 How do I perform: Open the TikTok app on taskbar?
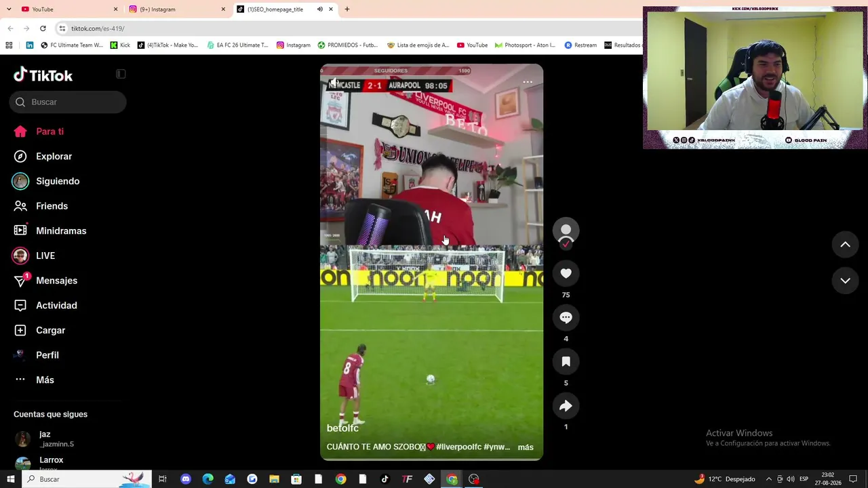click(x=384, y=479)
